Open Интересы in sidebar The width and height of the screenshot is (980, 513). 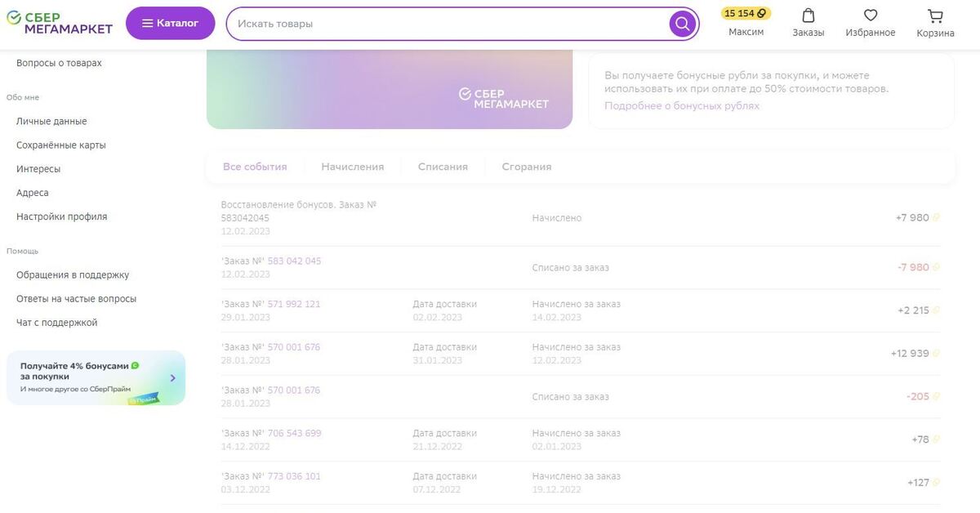(x=38, y=169)
